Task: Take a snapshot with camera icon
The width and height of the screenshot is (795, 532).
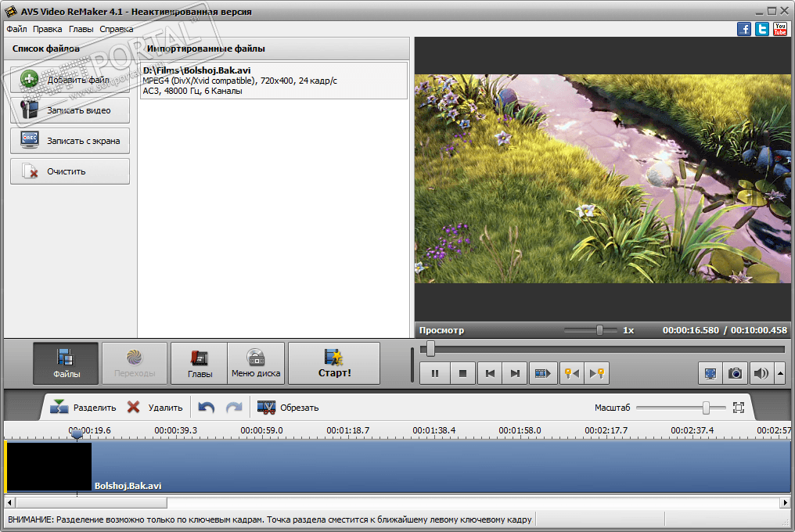Action: 736,374
